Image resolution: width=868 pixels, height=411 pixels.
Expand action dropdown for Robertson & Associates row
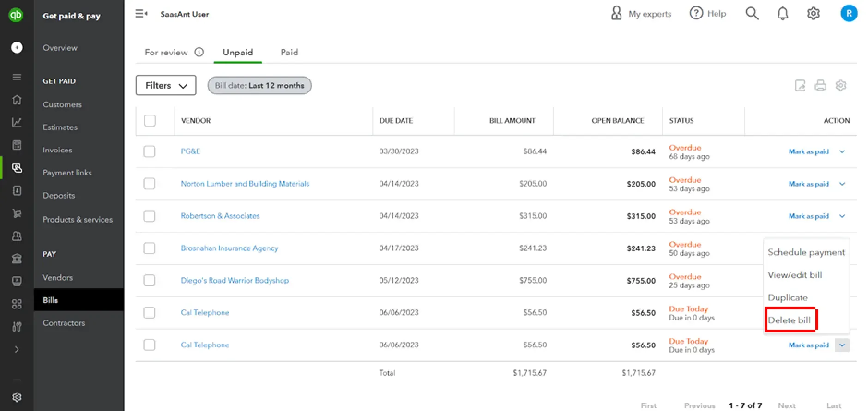(842, 216)
